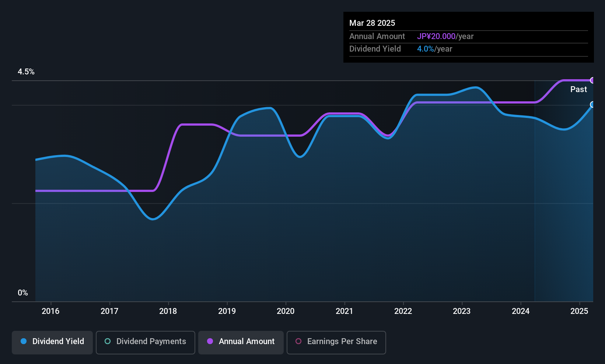Click the purple Annual Amount legend dot
The width and height of the screenshot is (605, 364).
[x=210, y=341]
